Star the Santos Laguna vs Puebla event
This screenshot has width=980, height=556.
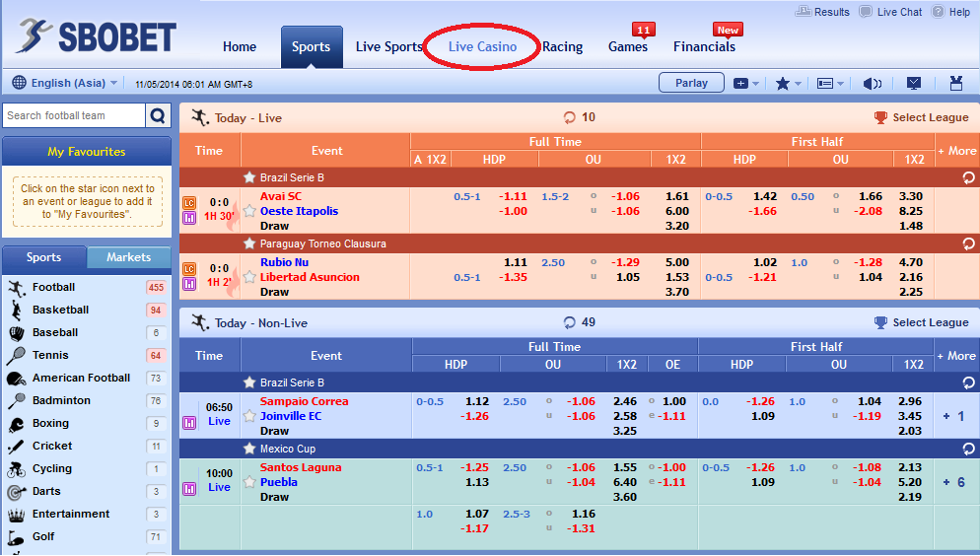[x=249, y=482]
